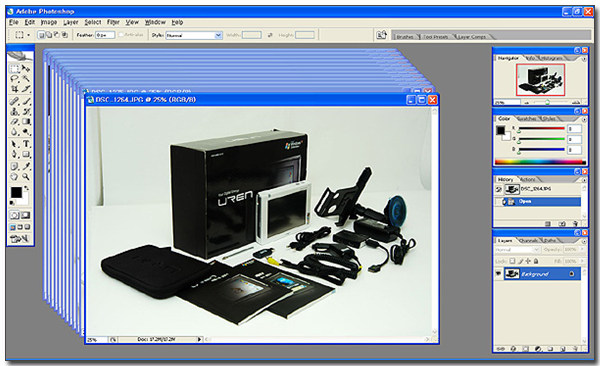Select the Rectangular Marquee tool in the toolbox
The image size is (600, 366).
(x=15, y=69)
